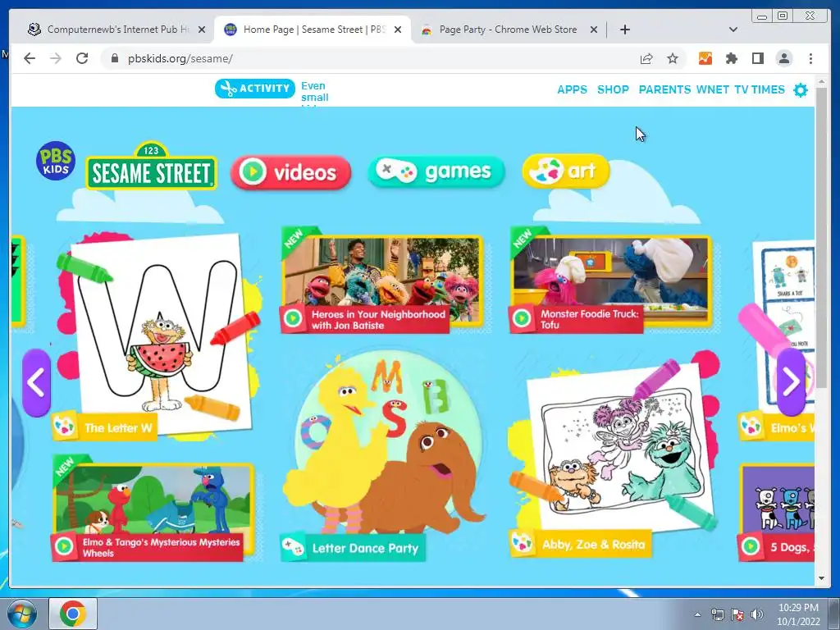The width and height of the screenshot is (840, 630).
Task: Click the volume speaker tray icon
Action: 757,614
